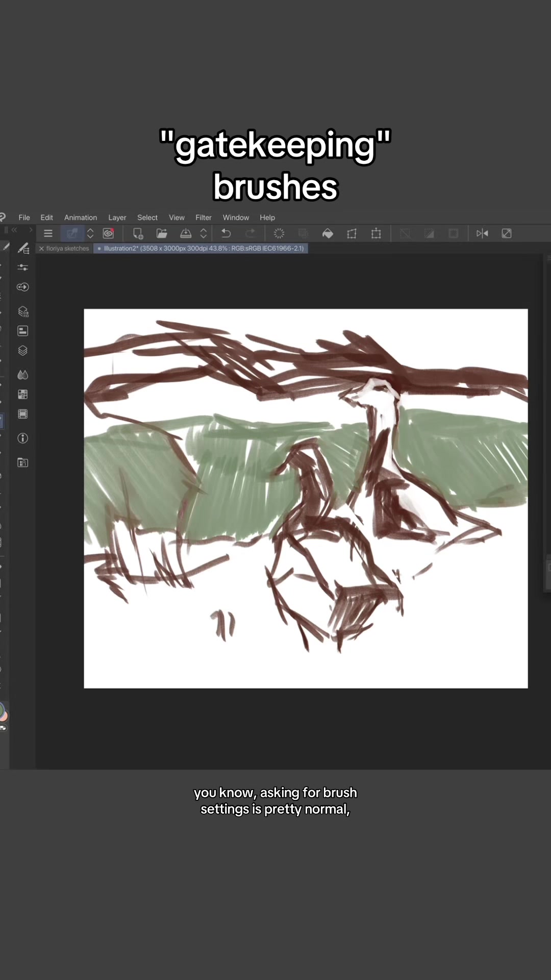
Task: Click the Delete outside selection icon
Action: click(304, 234)
